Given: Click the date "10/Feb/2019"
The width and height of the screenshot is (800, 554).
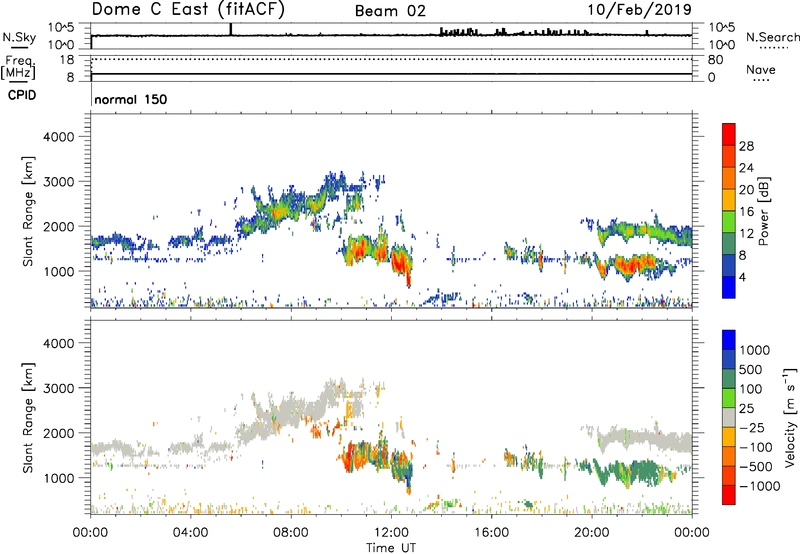Looking at the screenshot, I should tap(640, 9).
